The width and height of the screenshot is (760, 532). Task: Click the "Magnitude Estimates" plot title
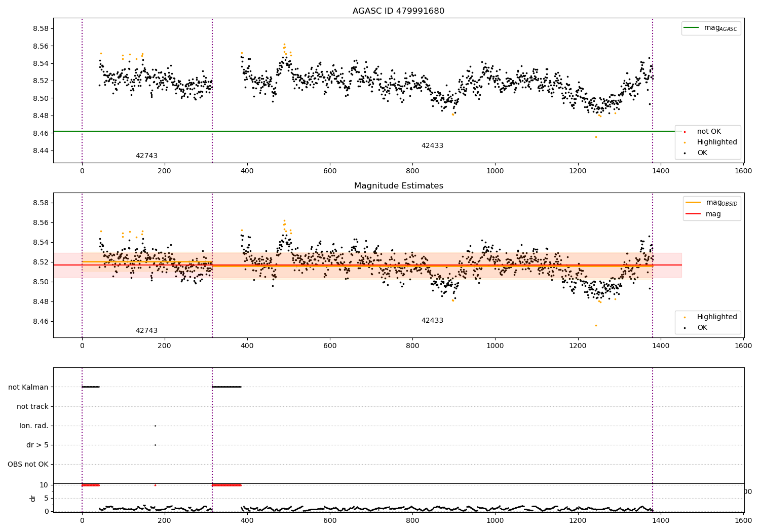point(398,186)
